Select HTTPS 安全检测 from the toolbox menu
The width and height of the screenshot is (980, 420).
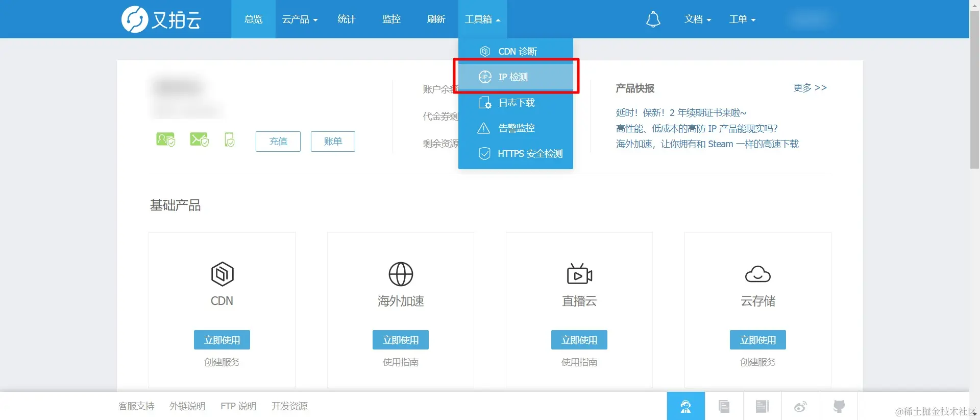point(516,153)
